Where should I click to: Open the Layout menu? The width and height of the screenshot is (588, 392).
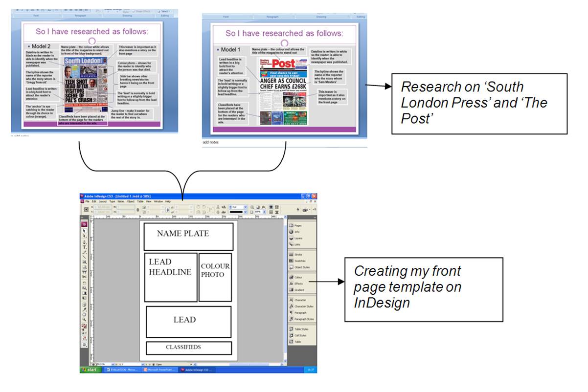click(x=103, y=201)
